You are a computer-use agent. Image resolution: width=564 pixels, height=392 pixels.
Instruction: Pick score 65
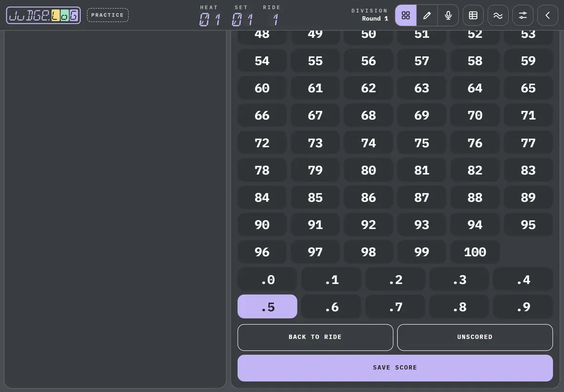[x=528, y=88]
